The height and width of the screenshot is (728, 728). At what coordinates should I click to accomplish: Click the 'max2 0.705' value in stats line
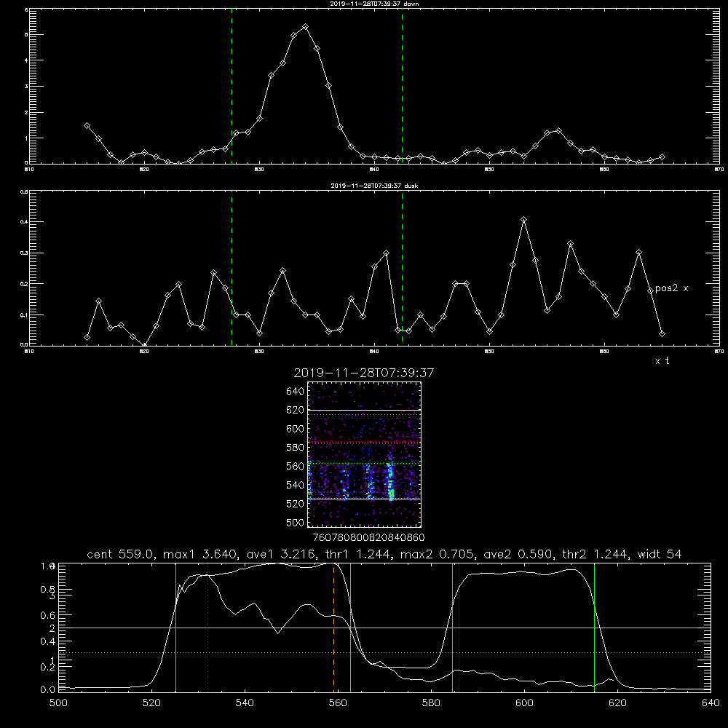[x=438, y=554]
